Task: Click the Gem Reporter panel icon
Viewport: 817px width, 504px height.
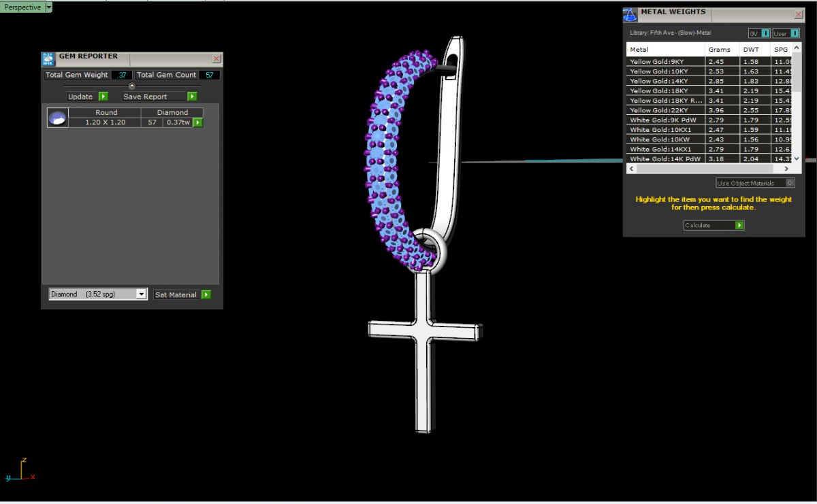Action: (48, 58)
